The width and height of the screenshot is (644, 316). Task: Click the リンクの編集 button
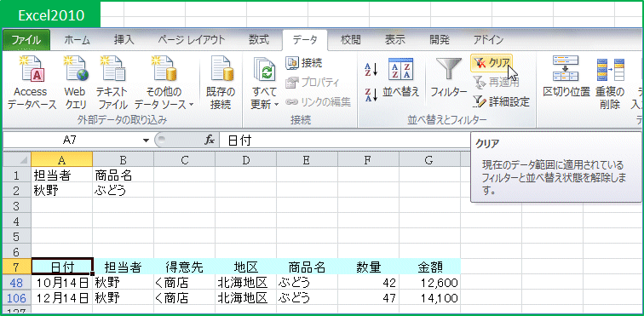tap(319, 101)
